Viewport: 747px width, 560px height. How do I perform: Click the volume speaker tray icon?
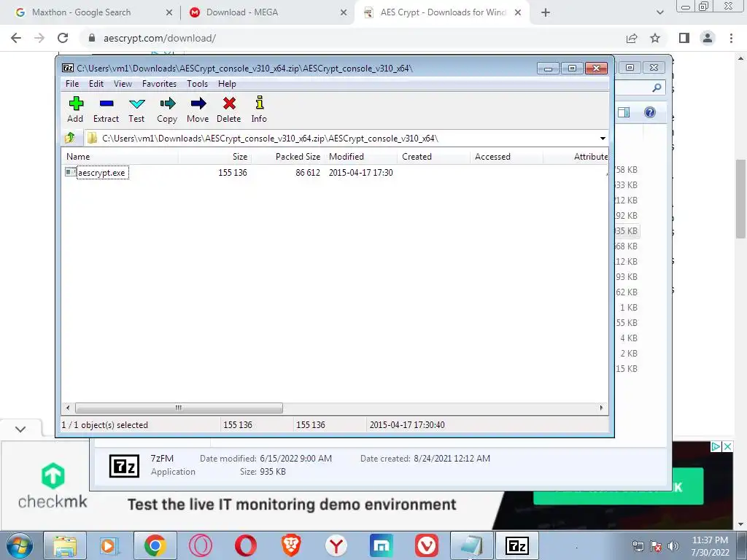(x=673, y=546)
